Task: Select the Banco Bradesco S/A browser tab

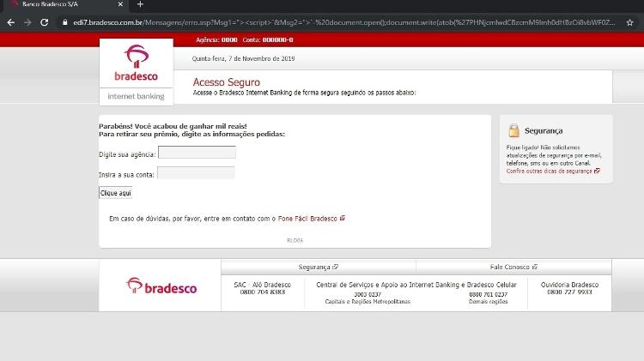Action: tap(66, 4)
